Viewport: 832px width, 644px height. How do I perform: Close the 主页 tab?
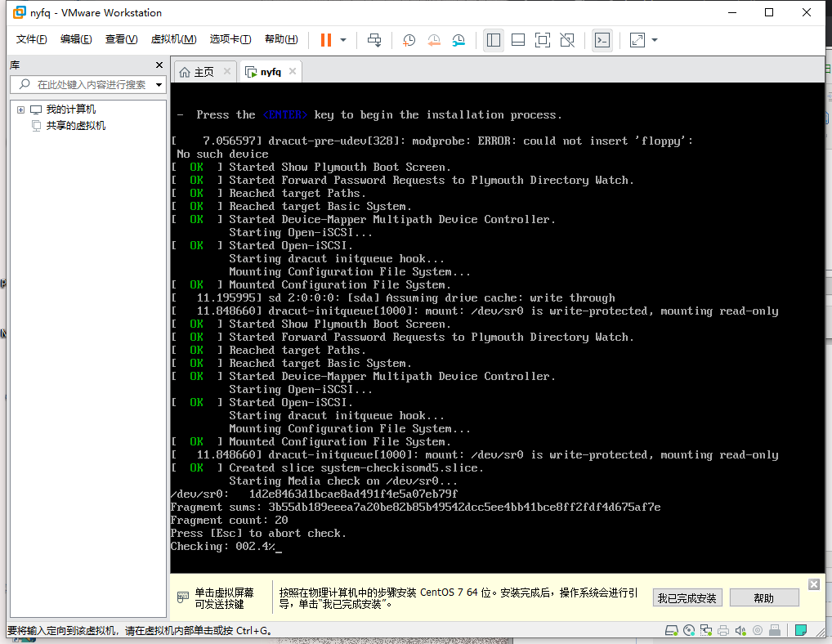click(227, 71)
